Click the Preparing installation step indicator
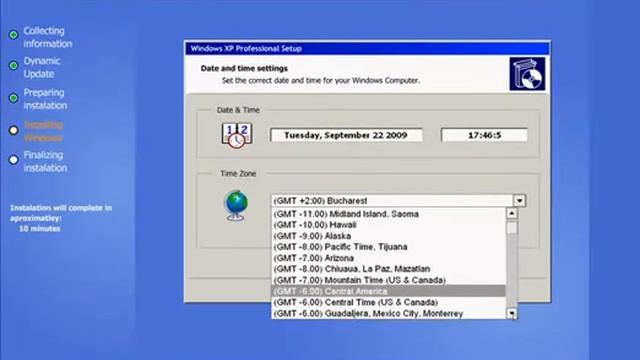This screenshot has width=640, height=360. 13,98
